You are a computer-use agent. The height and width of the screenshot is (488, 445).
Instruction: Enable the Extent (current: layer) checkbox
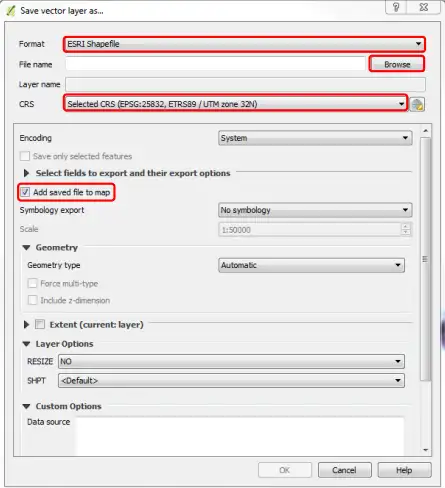pos(40,324)
